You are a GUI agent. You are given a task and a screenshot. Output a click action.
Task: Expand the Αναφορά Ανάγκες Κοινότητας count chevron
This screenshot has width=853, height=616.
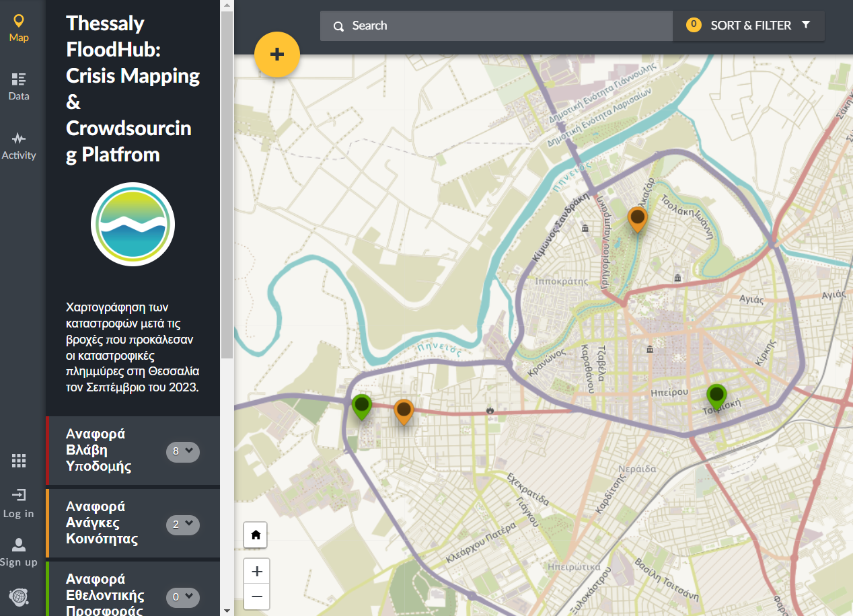click(x=183, y=524)
